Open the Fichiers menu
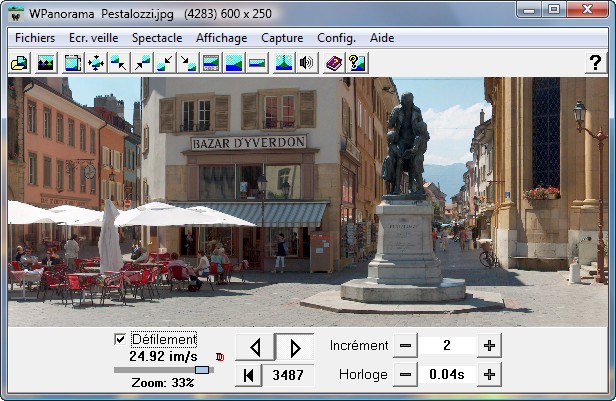Image resolution: width=616 pixels, height=401 pixels. coord(35,38)
